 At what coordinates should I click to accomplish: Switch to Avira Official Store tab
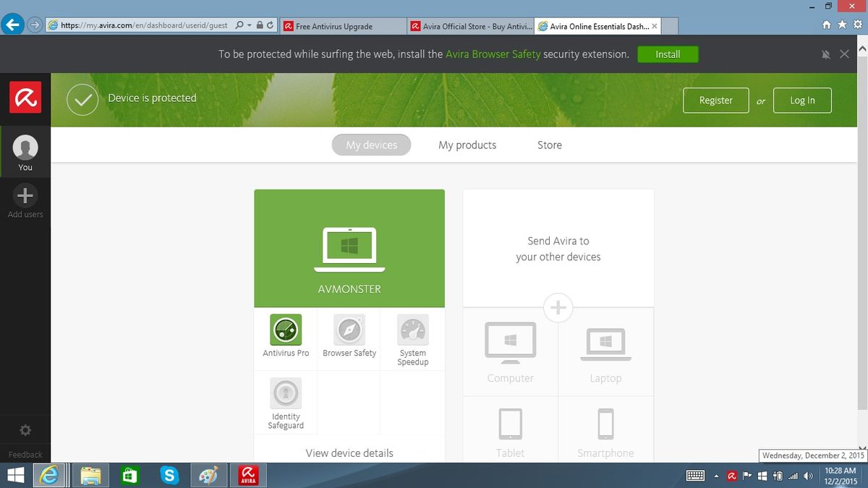click(x=470, y=26)
